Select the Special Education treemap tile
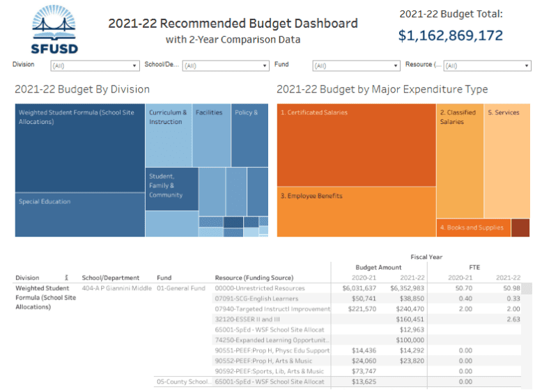This screenshot has height=392, width=535. tap(80, 215)
